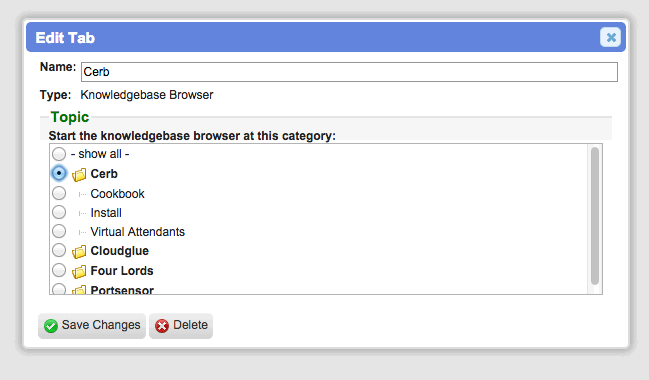Click the category list scrollbar
The image size is (649, 380).
click(595, 216)
